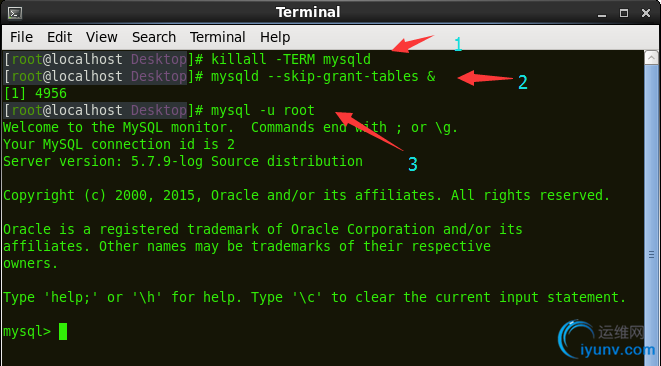Click the terminal icon in title bar

coord(15,13)
